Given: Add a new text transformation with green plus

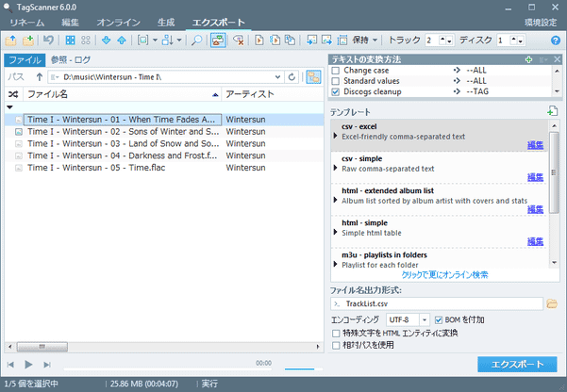Looking at the screenshot, I should click(x=528, y=59).
